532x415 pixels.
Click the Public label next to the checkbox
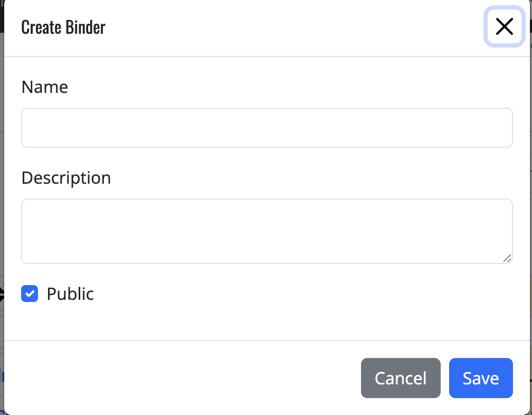click(70, 294)
